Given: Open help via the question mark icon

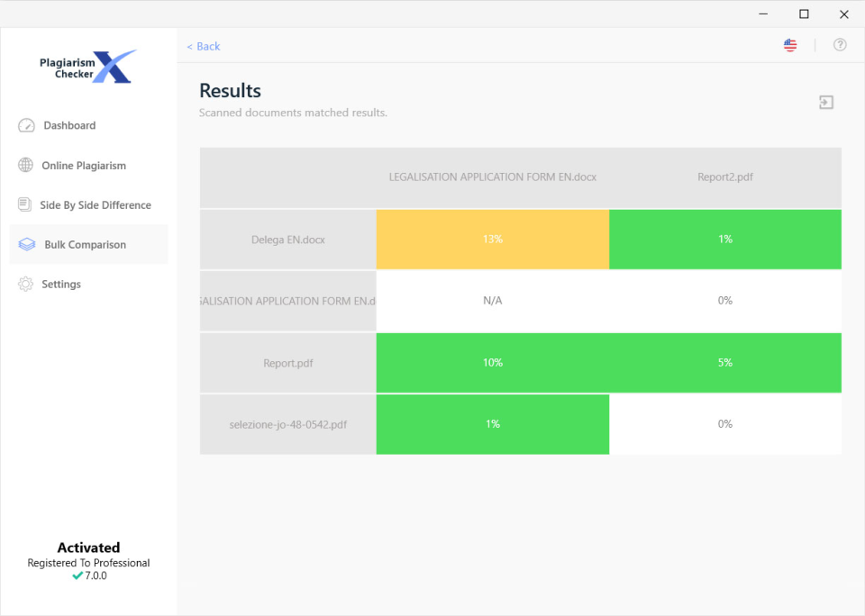Looking at the screenshot, I should click(840, 44).
